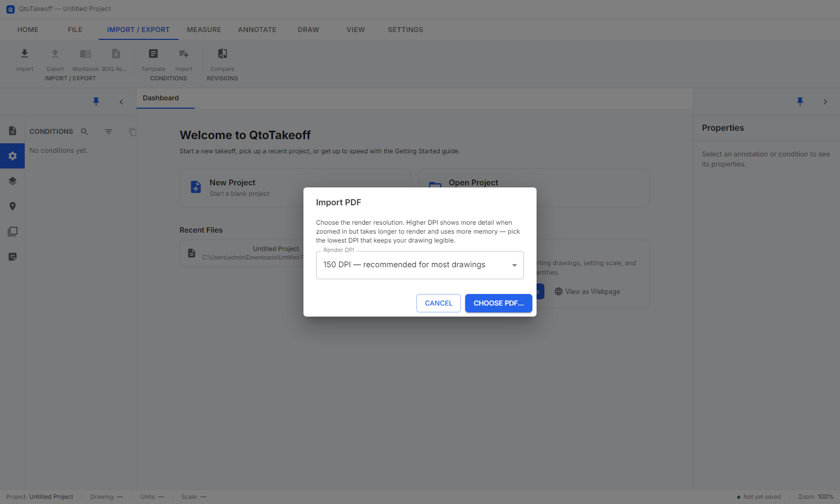The width and height of the screenshot is (840, 504).
Task: Click the globe icon beside View as Webpage
Action: tap(559, 292)
